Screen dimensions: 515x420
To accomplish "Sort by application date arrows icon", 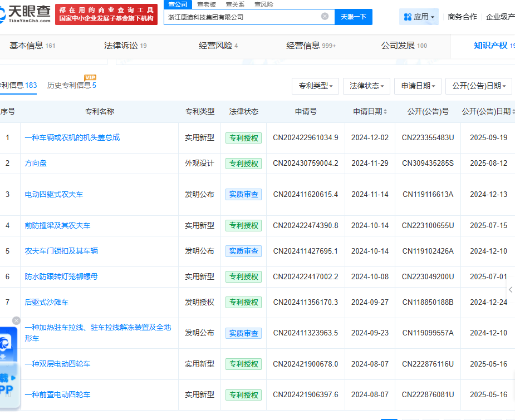I will [x=385, y=112].
